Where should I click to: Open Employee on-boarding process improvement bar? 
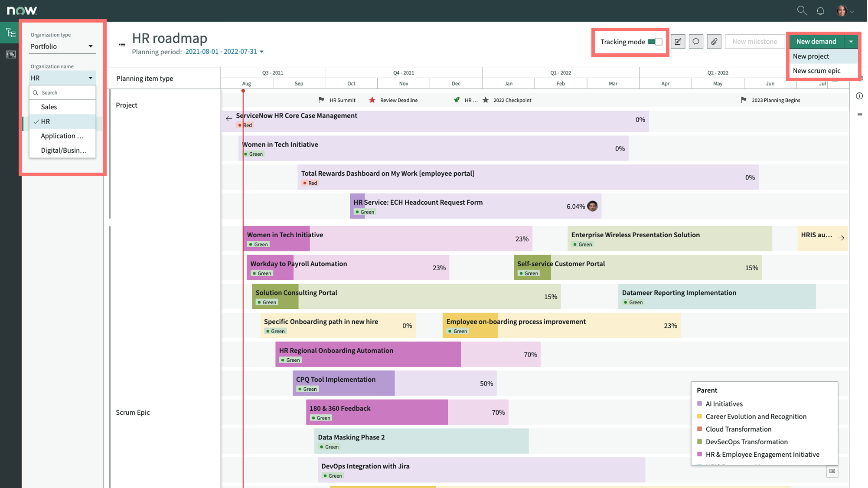pyautogui.click(x=561, y=325)
